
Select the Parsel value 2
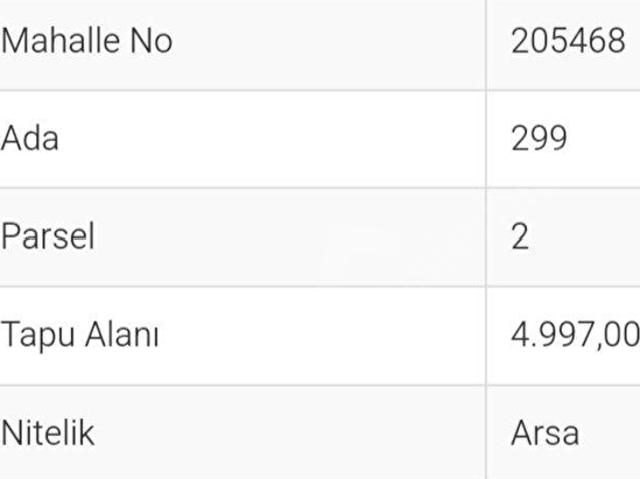(x=520, y=237)
